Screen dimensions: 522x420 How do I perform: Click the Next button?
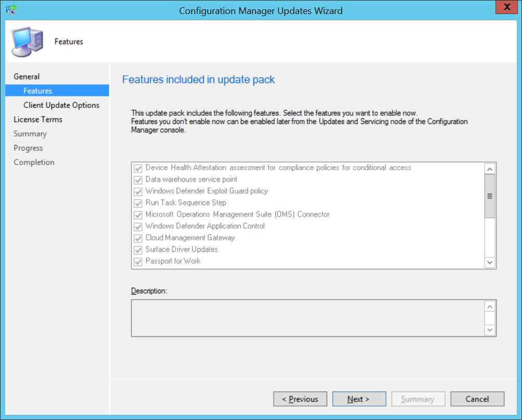359,399
